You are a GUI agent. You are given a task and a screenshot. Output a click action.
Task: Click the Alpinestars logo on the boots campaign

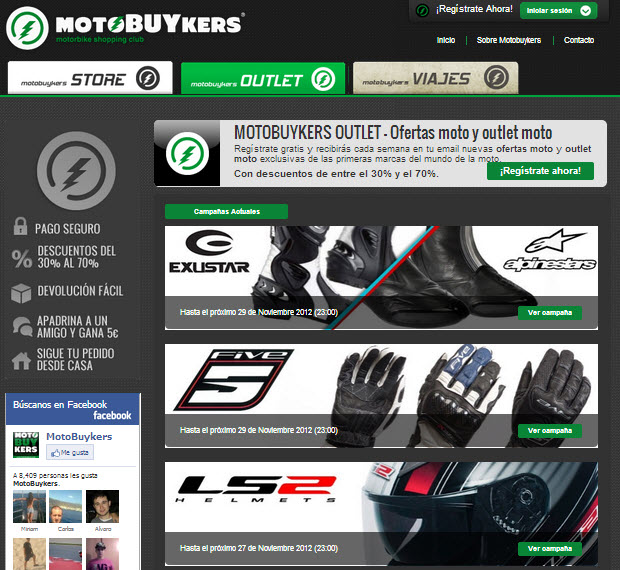pyautogui.click(x=550, y=250)
